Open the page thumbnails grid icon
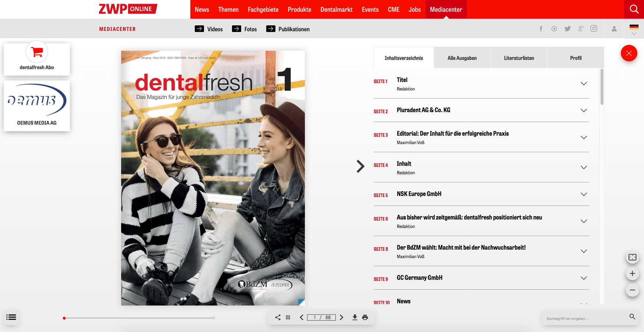This screenshot has width=644, height=332. pos(288,317)
